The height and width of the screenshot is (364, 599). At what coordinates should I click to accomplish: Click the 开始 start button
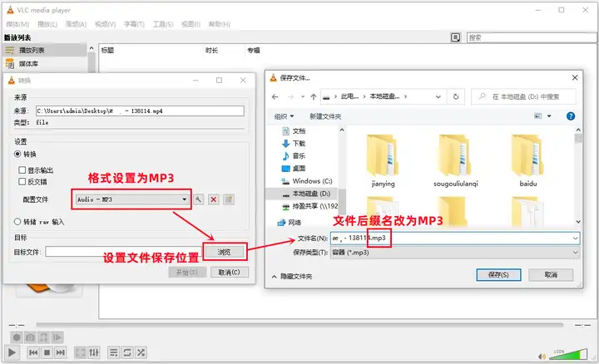coord(187,272)
